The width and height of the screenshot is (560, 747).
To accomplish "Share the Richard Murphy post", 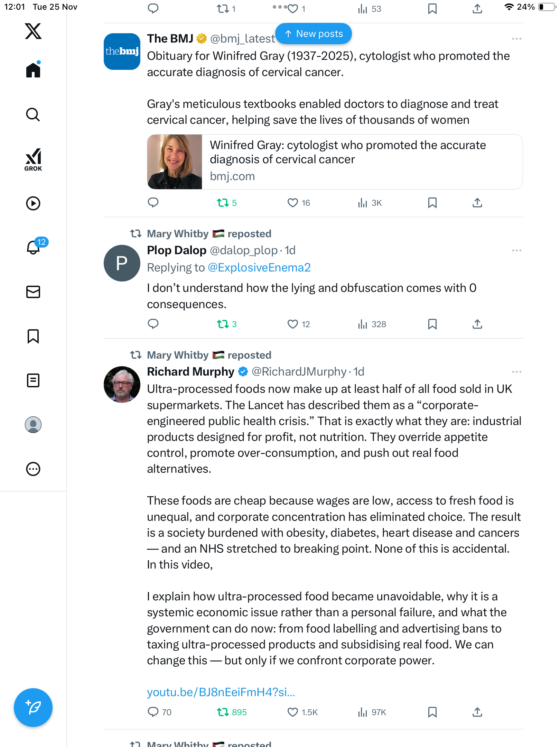I will click(x=477, y=712).
